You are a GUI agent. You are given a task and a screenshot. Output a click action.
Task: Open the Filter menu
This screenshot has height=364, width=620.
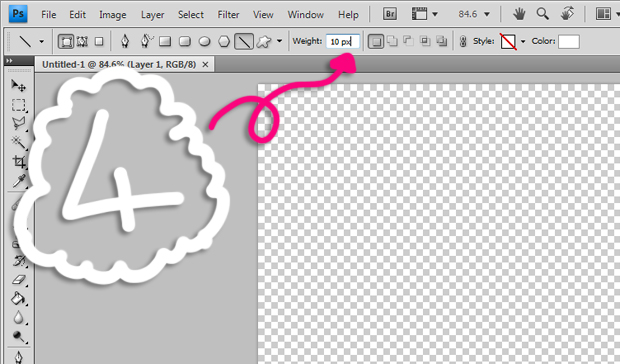tap(228, 15)
